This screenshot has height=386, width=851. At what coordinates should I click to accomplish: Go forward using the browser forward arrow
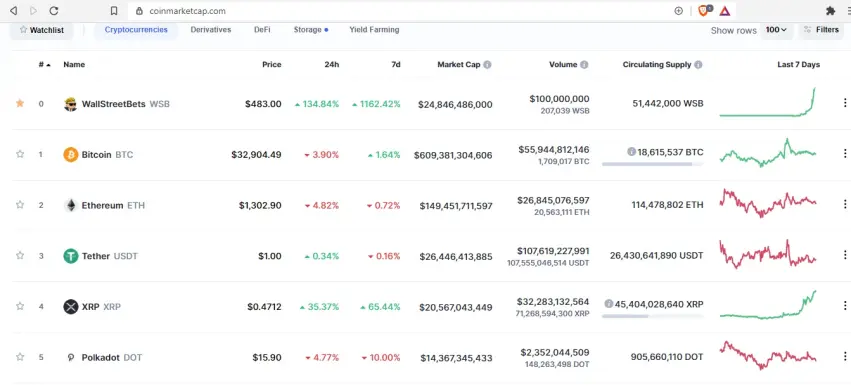[x=34, y=11]
